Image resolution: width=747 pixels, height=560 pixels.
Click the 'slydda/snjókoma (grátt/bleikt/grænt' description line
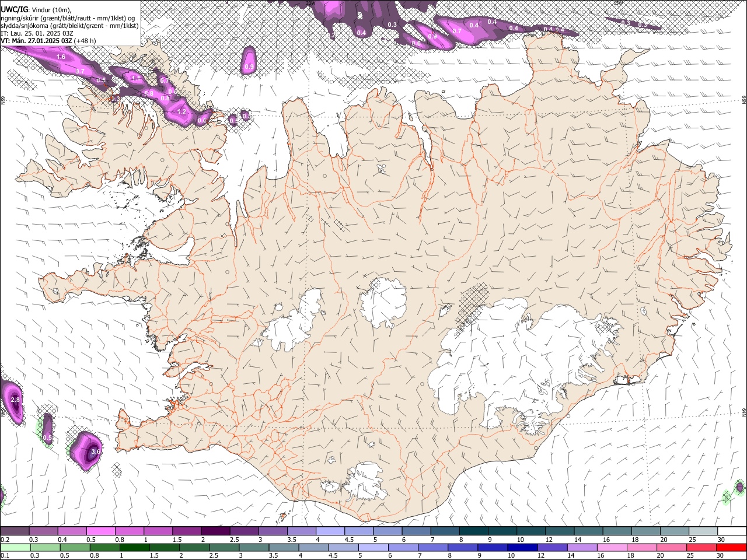tap(69, 26)
